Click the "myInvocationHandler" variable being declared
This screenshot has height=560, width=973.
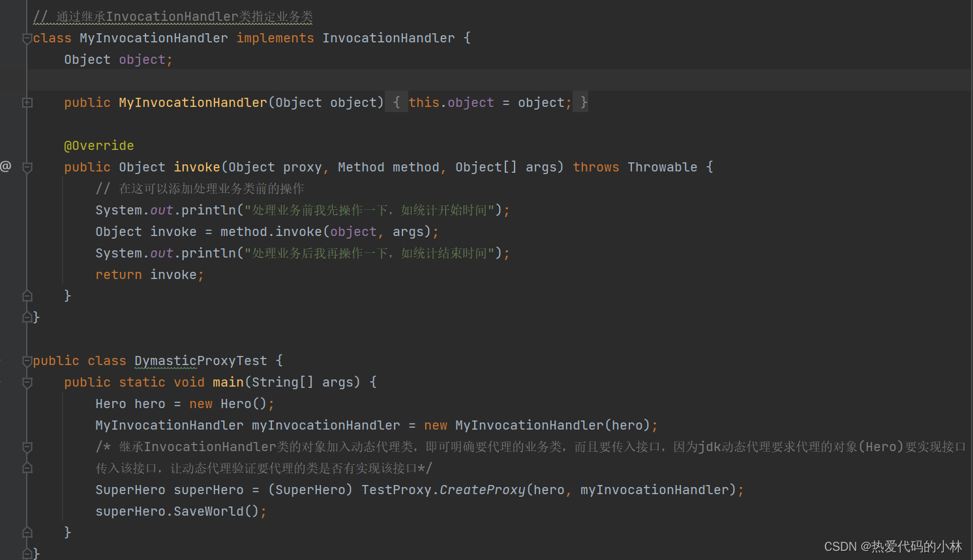click(326, 425)
